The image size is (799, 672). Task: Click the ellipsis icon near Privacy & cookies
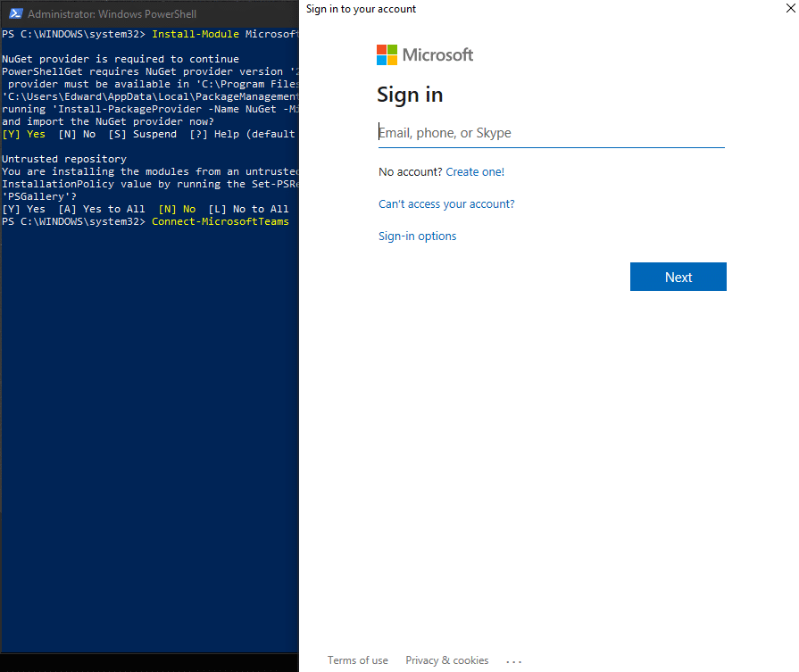point(513,661)
